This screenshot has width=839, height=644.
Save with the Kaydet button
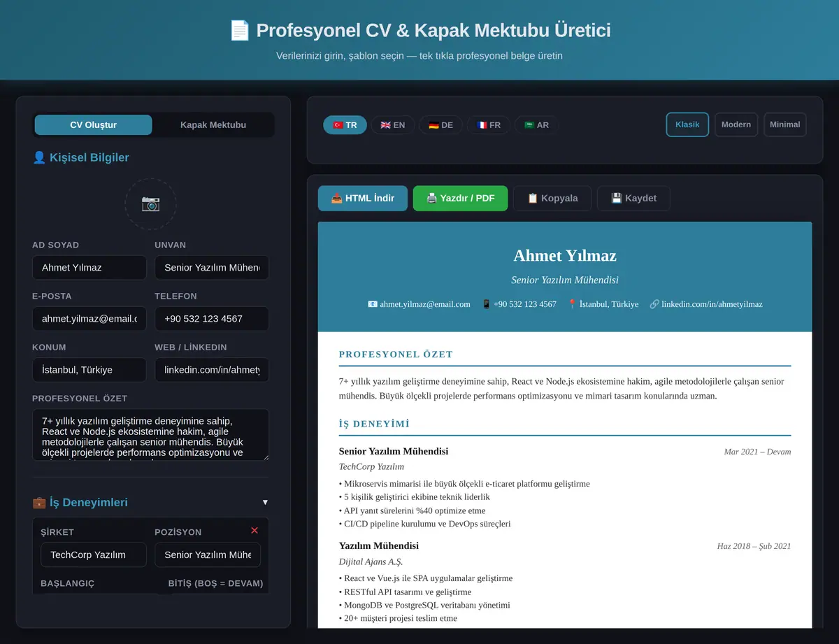(633, 199)
